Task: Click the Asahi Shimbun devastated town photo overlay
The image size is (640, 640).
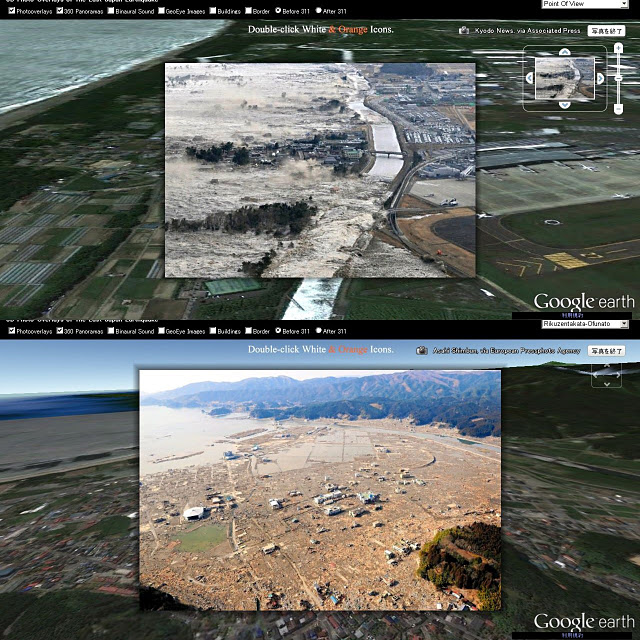Action: click(320, 490)
